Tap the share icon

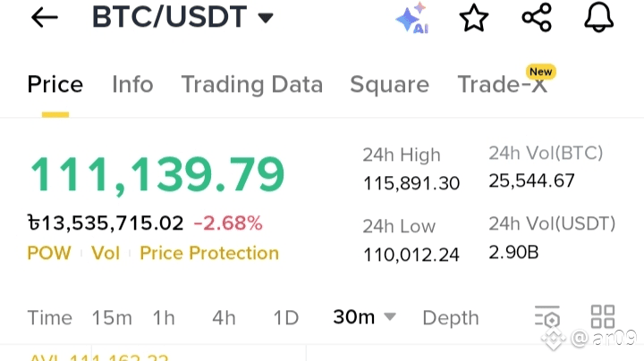(536, 18)
